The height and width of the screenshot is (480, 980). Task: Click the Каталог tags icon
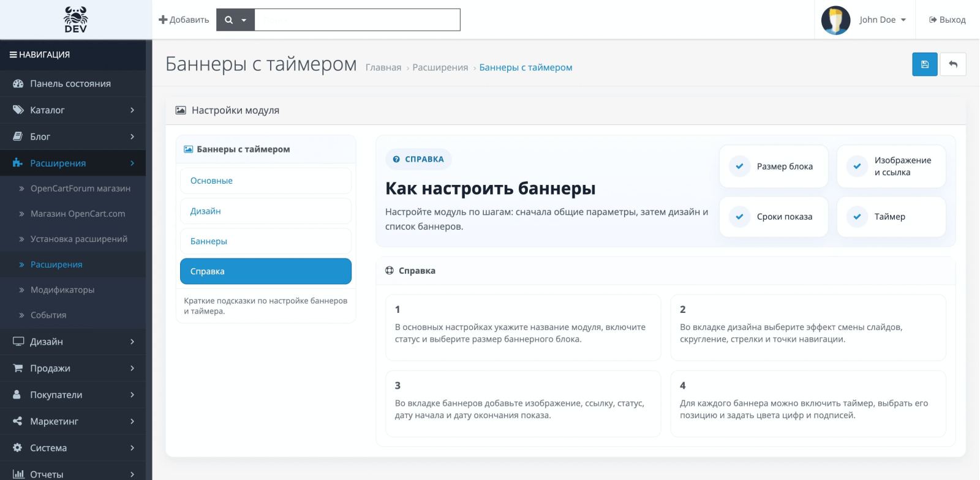pyautogui.click(x=18, y=110)
